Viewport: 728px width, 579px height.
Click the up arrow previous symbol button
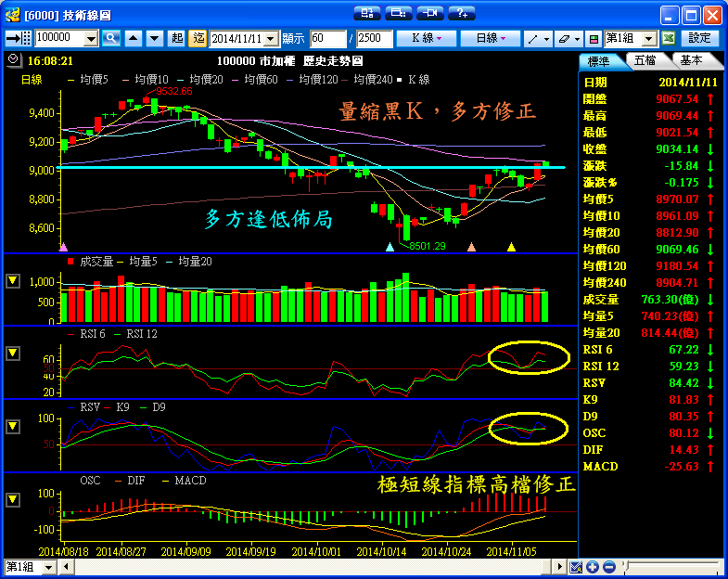click(133, 38)
